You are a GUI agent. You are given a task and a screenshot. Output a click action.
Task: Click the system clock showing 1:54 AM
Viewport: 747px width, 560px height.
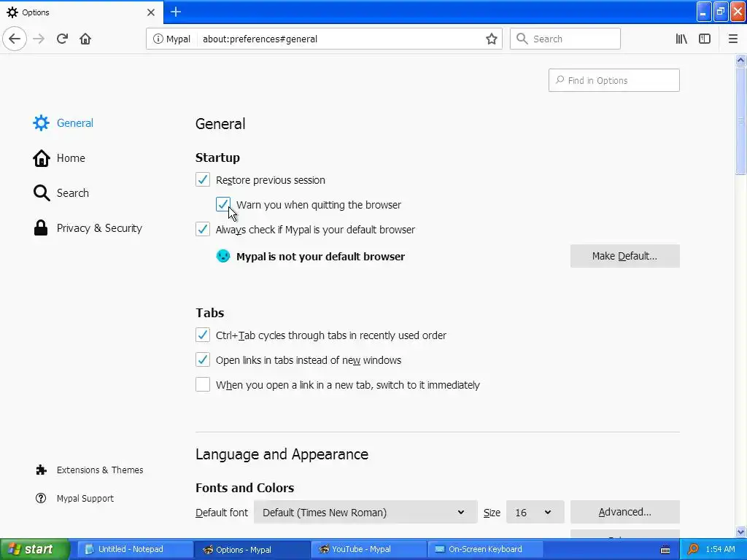[x=720, y=549]
